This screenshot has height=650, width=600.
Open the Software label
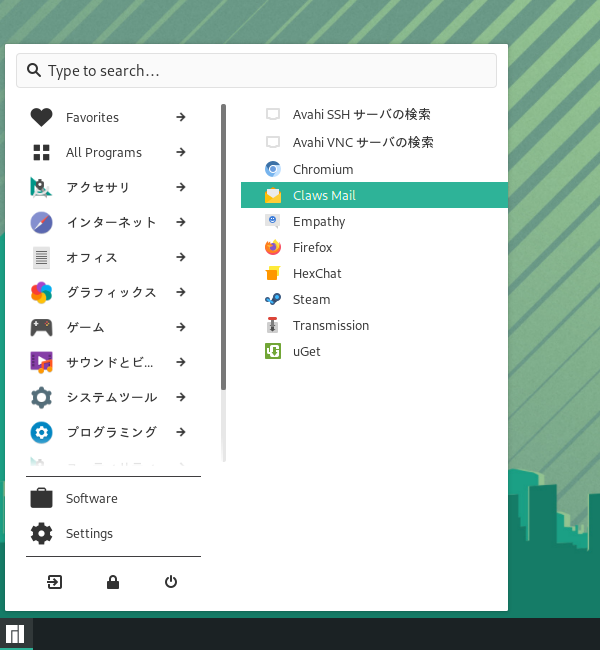pyautogui.click(x=92, y=498)
